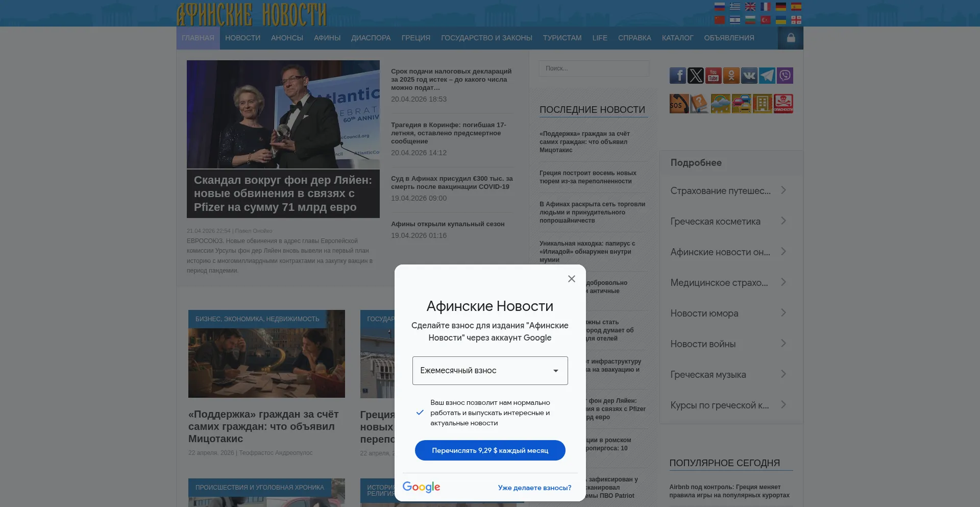Click the lock login icon
This screenshot has height=507, width=980.
click(791, 38)
